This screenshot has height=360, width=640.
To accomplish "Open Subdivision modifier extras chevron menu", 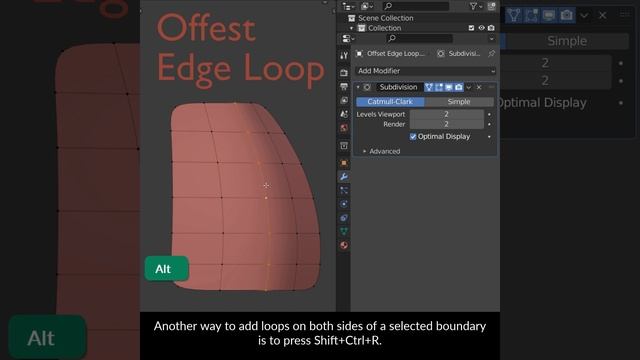I will 469,87.
